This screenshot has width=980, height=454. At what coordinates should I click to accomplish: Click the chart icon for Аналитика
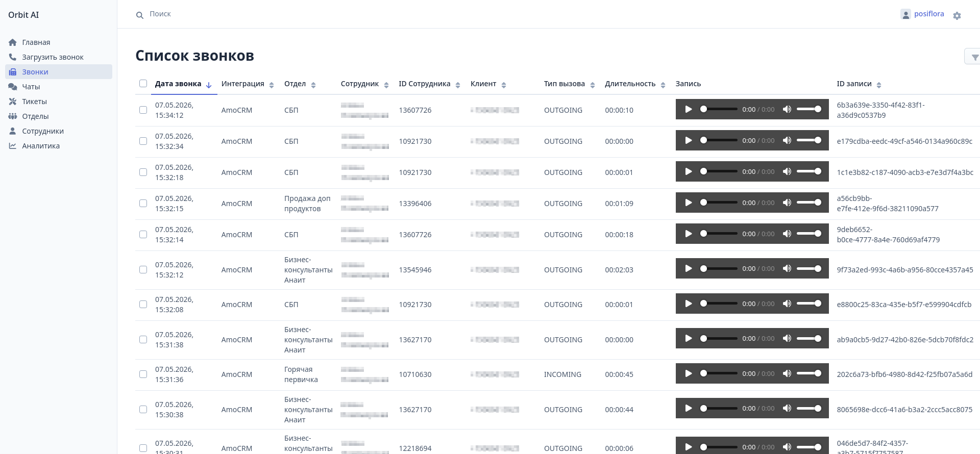click(x=13, y=146)
